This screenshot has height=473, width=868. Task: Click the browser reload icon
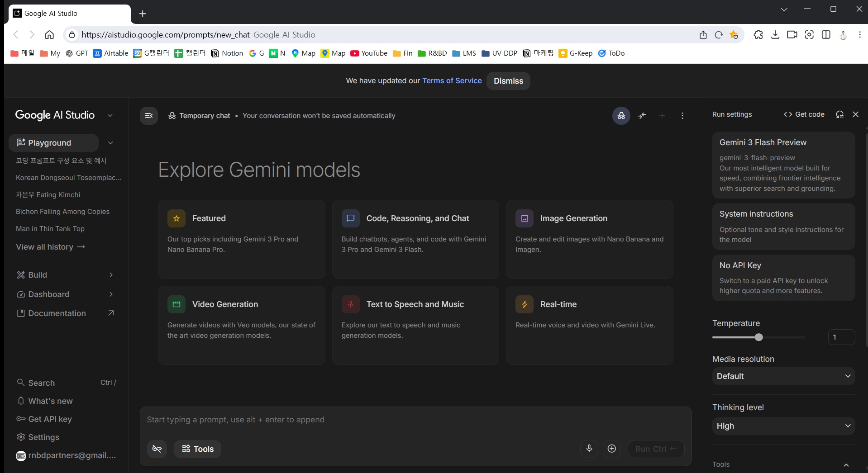(x=719, y=35)
